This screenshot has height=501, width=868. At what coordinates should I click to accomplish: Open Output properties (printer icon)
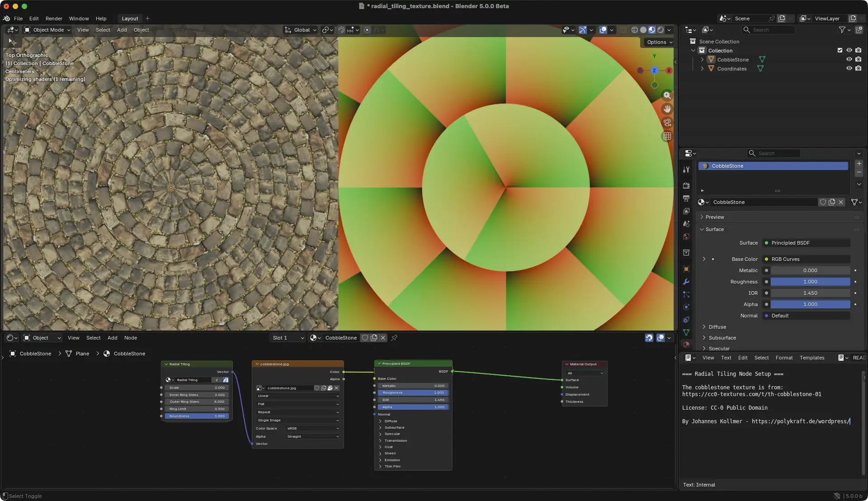pyautogui.click(x=686, y=199)
